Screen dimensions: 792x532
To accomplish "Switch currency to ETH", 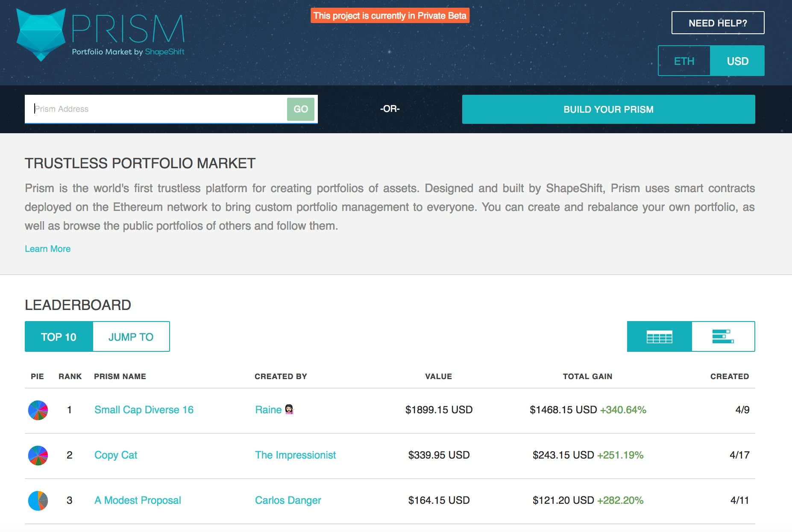I will point(684,61).
